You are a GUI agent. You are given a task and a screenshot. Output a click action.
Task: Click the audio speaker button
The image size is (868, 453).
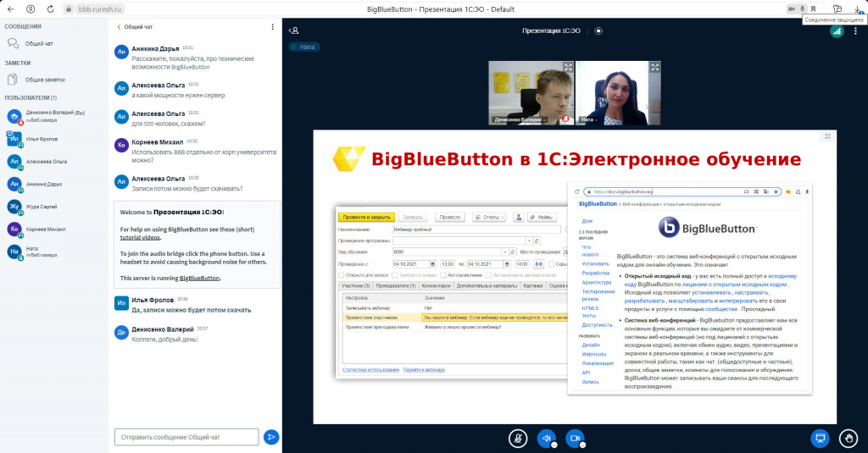[x=546, y=438]
